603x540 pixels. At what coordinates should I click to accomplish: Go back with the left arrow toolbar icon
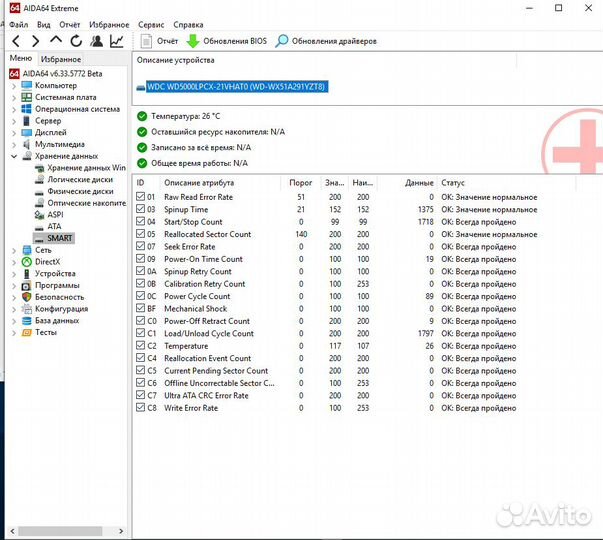(16, 41)
